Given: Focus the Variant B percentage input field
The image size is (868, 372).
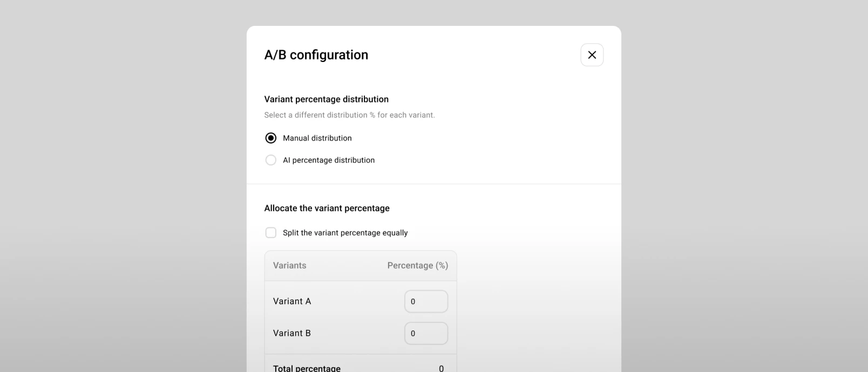Looking at the screenshot, I should coord(426,333).
